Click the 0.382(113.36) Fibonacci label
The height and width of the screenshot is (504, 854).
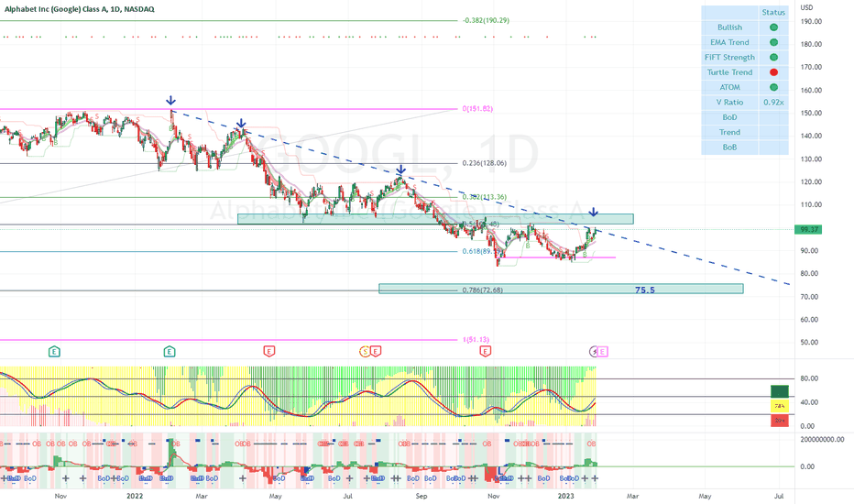click(484, 197)
